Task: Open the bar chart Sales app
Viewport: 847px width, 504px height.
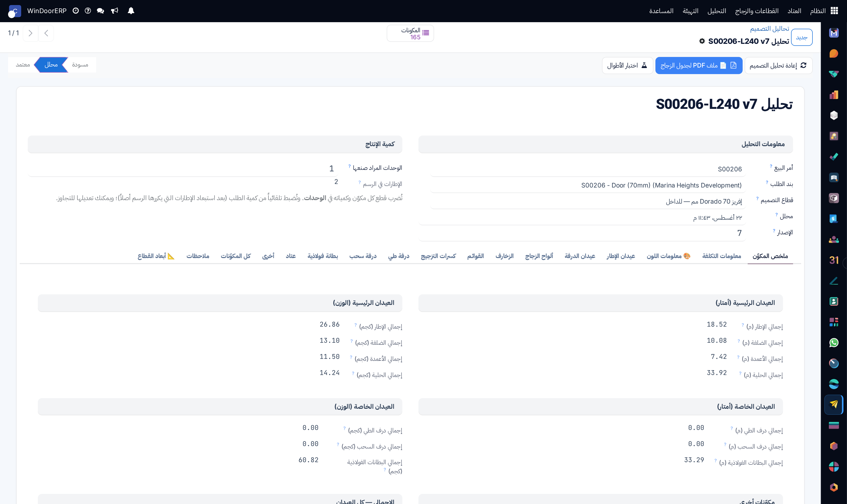Action: point(834,95)
